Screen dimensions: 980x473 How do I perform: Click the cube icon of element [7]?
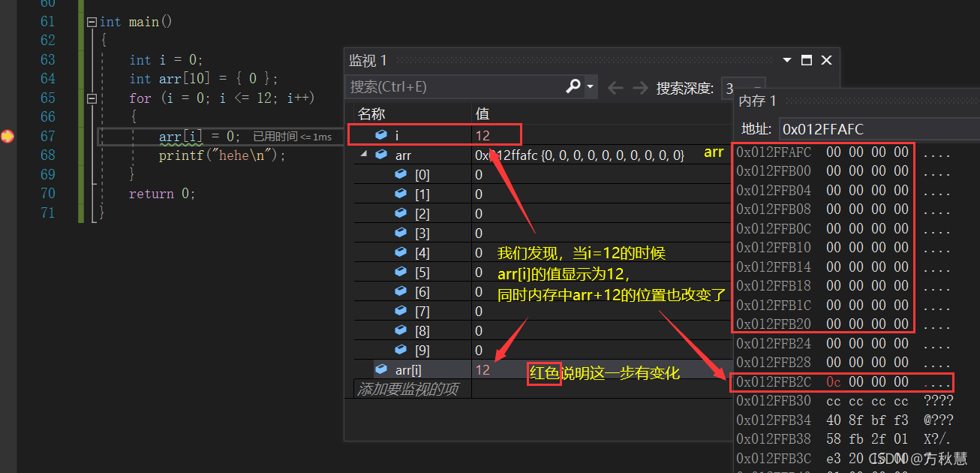click(401, 311)
